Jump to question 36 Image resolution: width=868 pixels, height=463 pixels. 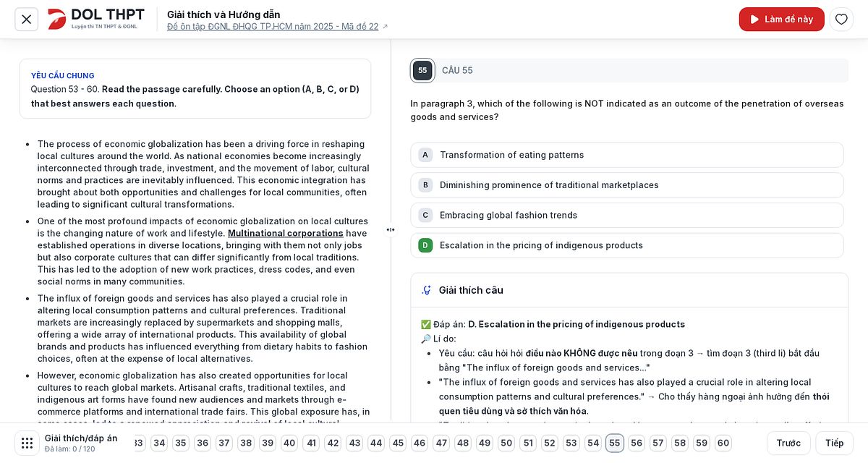(x=203, y=443)
